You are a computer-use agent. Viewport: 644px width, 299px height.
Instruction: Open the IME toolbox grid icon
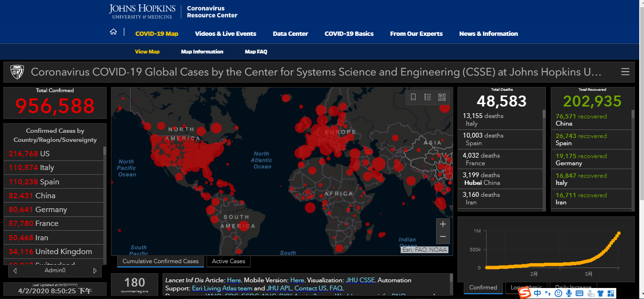(611, 293)
